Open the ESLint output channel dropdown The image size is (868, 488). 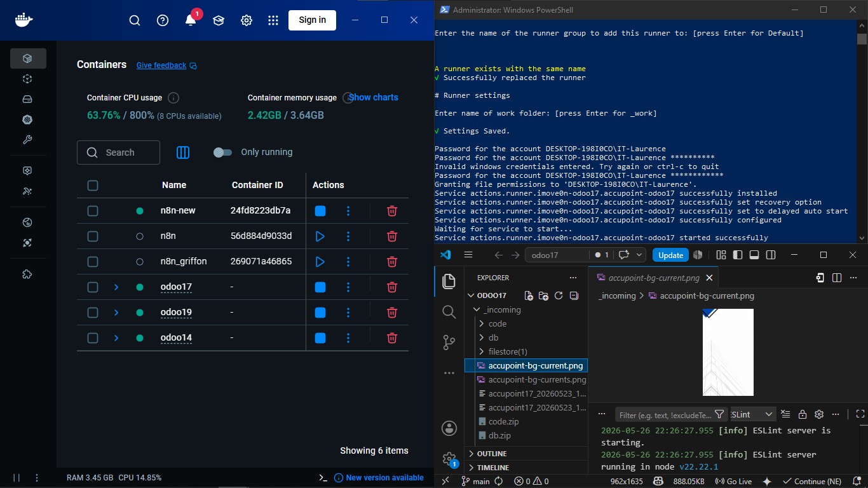(753, 414)
